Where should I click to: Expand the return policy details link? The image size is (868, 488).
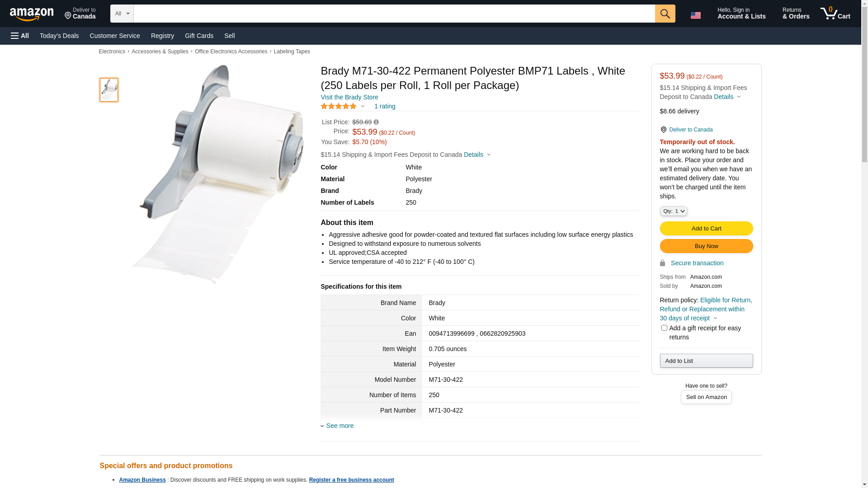point(705,309)
